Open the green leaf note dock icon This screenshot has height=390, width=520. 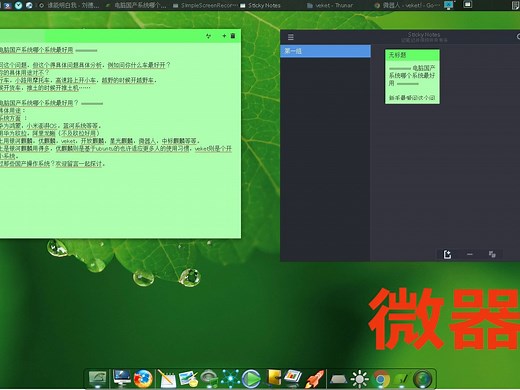402,379
